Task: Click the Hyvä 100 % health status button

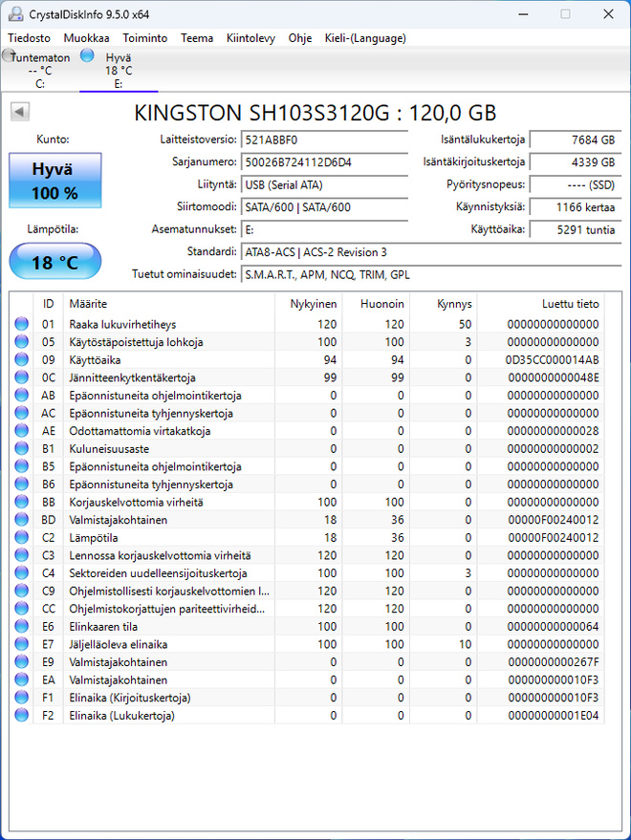Action: 55,181
